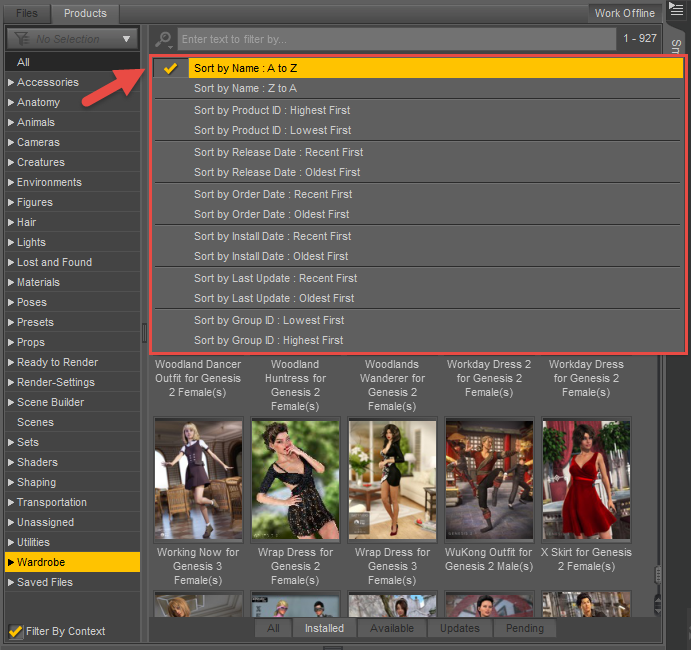This screenshot has width=691, height=650.
Task: Expand the Accessories category
Action: 11,82
